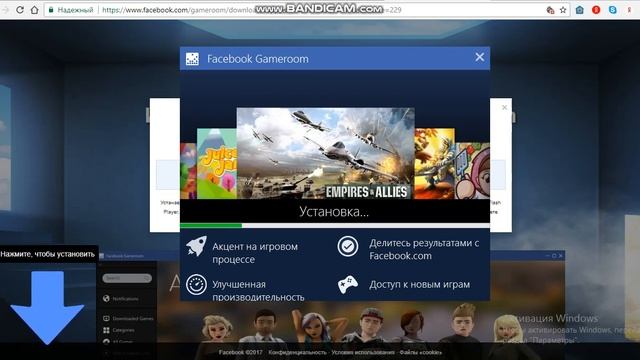Click the secure site padlock label
Image resolution: width=640 pixels, height=360 pixels.
[71, 10]
